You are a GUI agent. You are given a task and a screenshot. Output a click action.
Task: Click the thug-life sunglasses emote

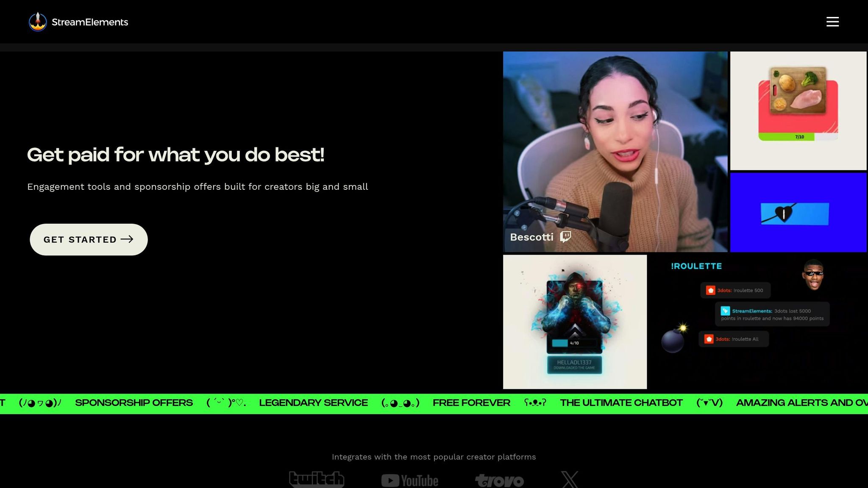[814, 274]
